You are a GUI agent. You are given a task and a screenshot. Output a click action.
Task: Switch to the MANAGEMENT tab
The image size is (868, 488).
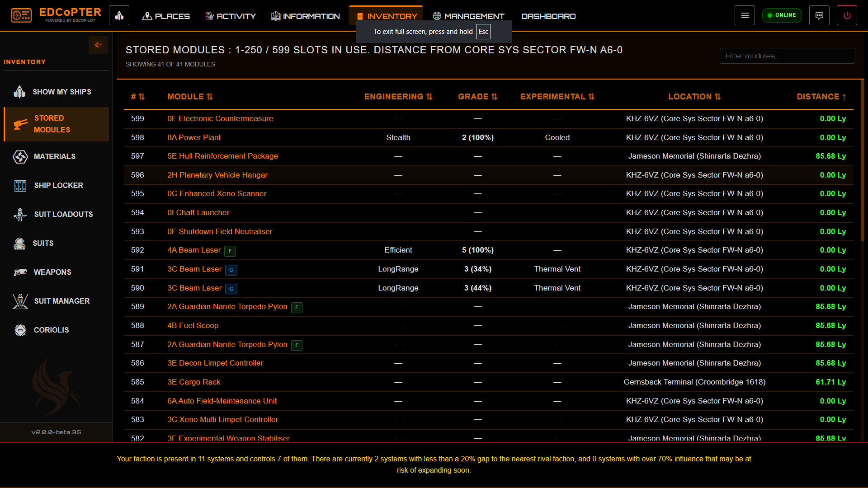pyautogui.click(x=469, y=16)
